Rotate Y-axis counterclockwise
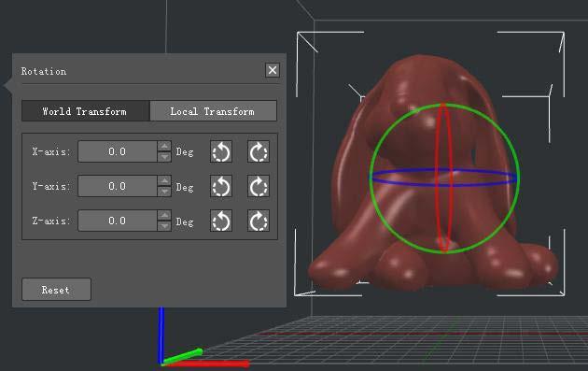Viewport: 588px width, 371px height. click(x=221, y=186)
